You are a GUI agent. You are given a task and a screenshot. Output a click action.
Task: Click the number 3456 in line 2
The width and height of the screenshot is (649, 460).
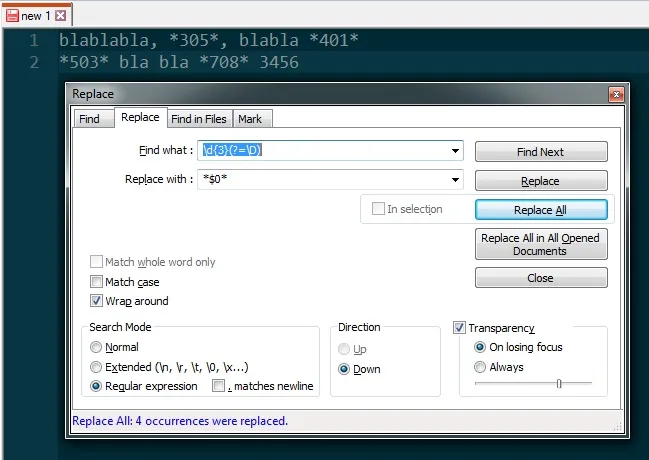[x=279, y=63]
